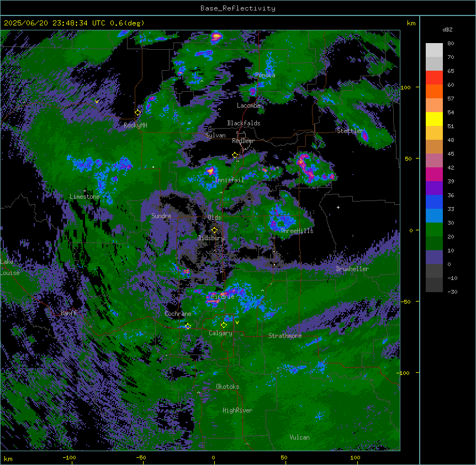The height and width of the screenshot is (465, 476).
Task: Click the 0 tick label on the horizontal axis
Action: (213, 457)
